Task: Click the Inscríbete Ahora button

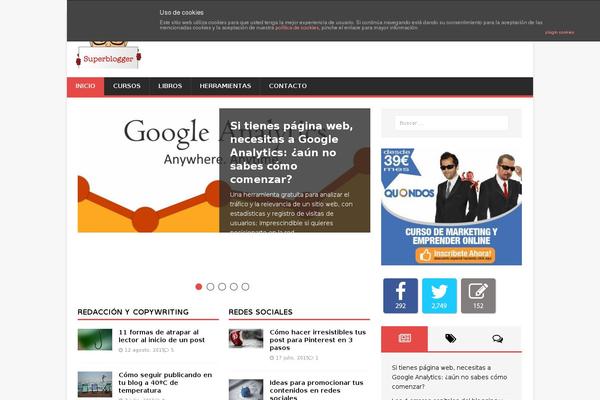Action: point(455,255)
